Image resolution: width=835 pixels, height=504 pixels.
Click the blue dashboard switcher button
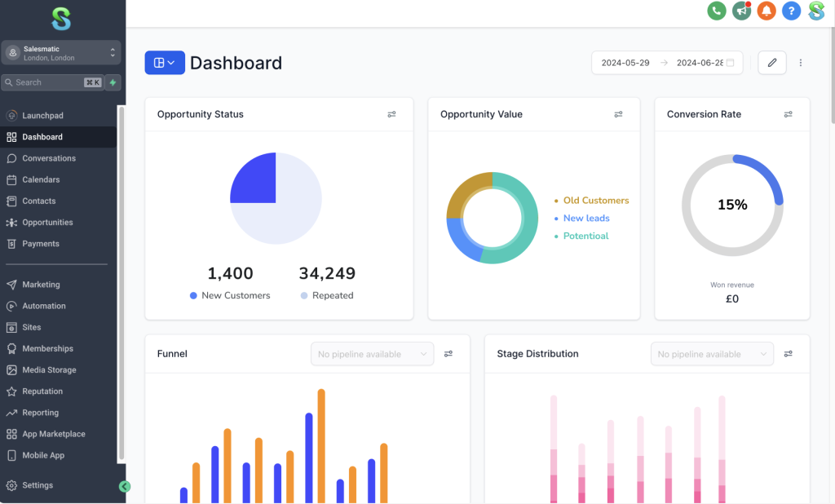click(x=165, y=63)
